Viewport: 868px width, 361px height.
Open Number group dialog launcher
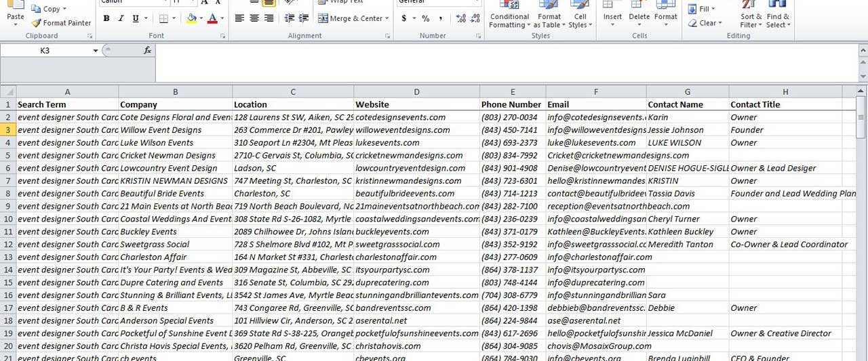point(479,36)
